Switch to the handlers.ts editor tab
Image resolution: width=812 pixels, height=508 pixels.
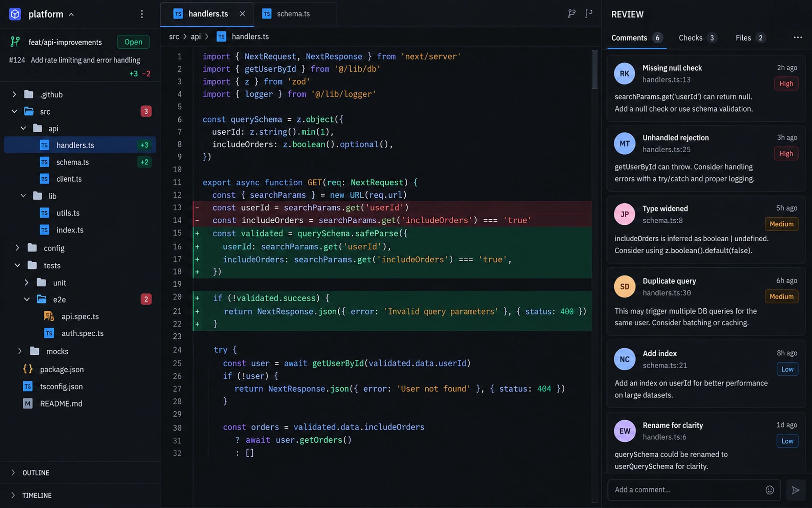point(207,14)
